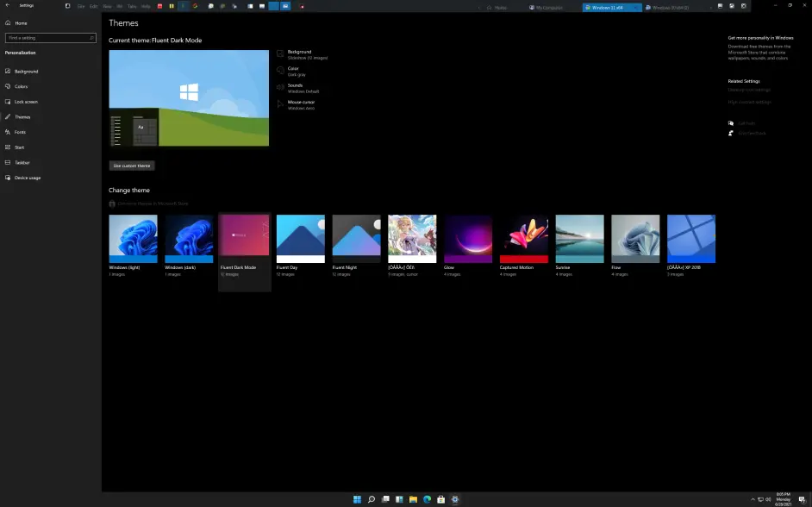
Task: Click inside the Find a setting box
Action: pyautogui.click(x=50, y=38)
